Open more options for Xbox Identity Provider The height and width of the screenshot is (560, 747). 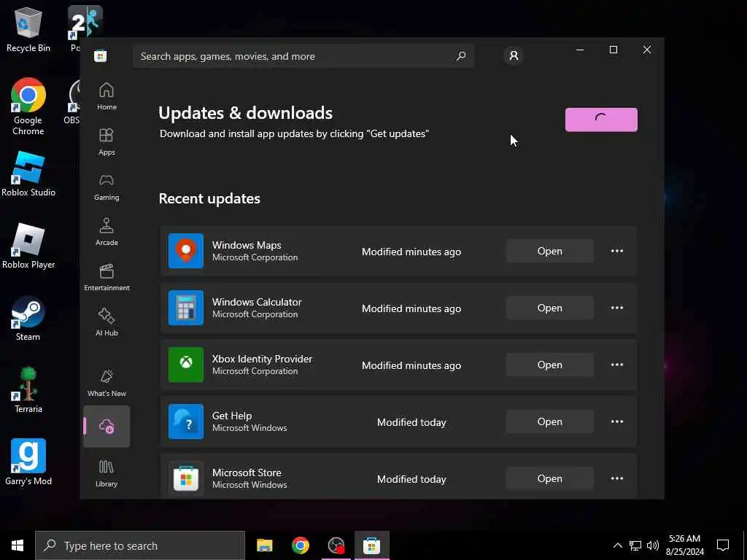tap(617, 365)
